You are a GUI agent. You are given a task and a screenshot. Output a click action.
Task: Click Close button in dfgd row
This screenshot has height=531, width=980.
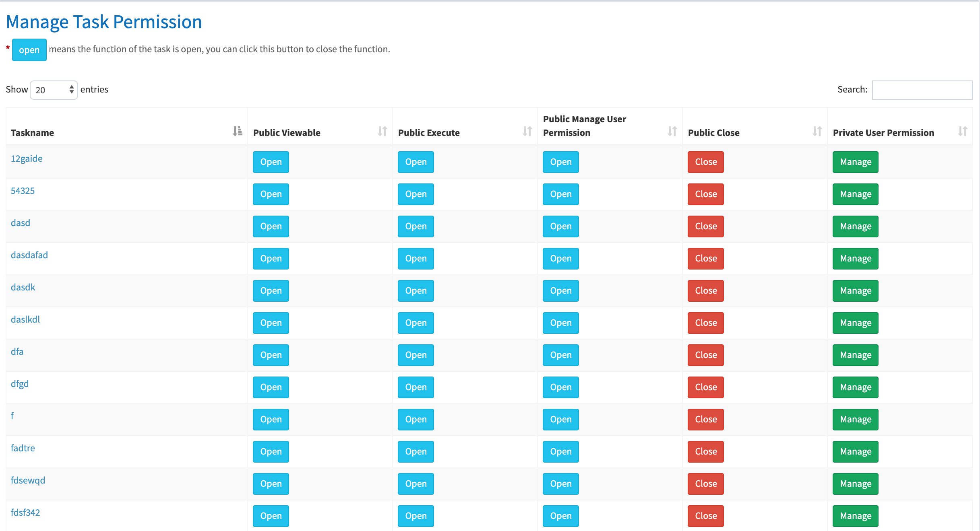[x=706, y=387]
